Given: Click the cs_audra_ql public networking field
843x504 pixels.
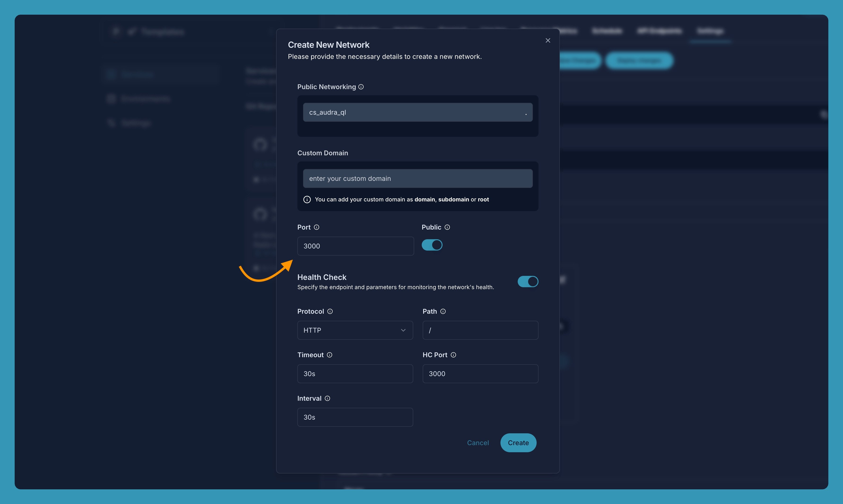Looking at the screenshot, I should click(x=418, y=113).
